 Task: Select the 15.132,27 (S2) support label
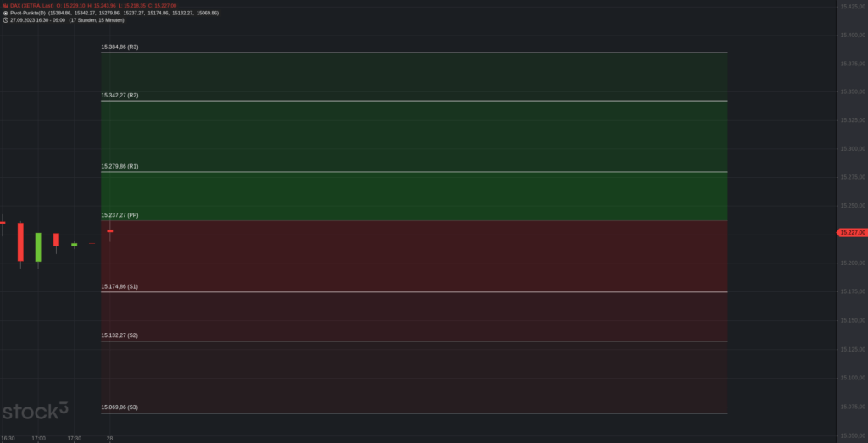point(120,335)
